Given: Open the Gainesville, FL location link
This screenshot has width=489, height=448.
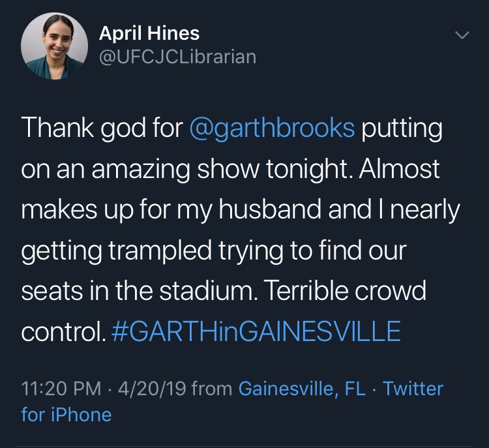Looking at the screenshot, I should 302,389.
